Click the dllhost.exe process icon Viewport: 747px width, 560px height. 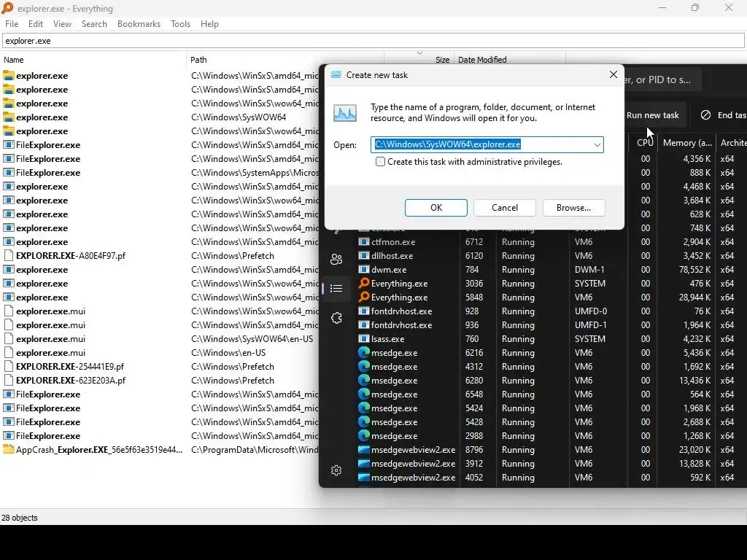pyautogui.click(x=364, y=256)
